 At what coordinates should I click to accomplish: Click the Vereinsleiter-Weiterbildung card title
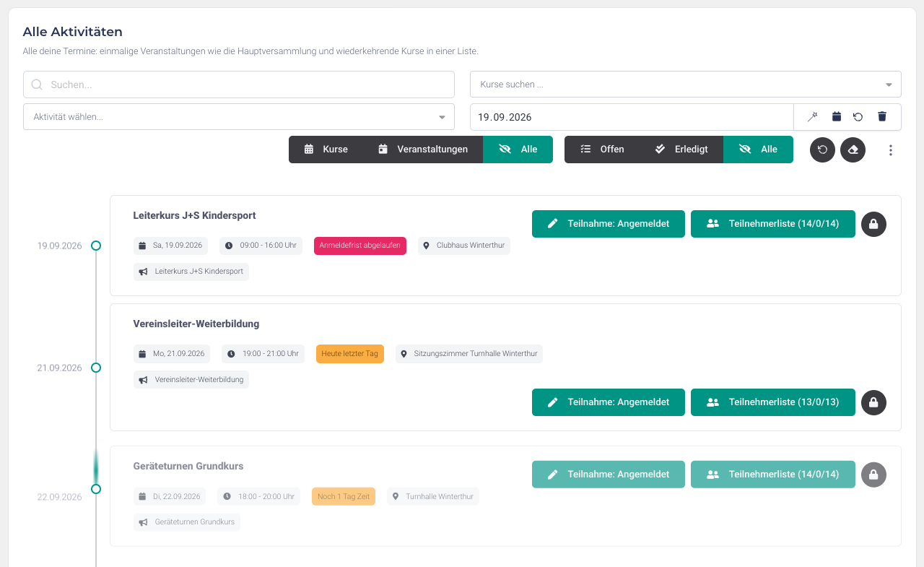point(196,324)
